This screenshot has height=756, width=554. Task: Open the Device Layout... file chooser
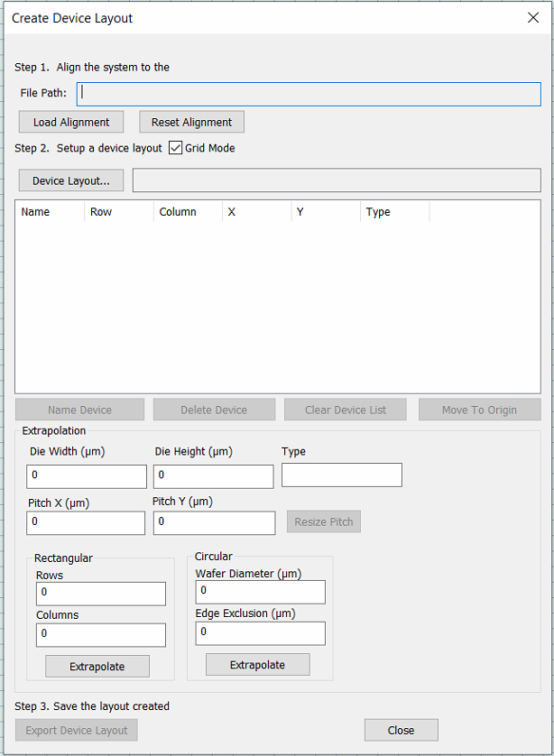coord(71,180)
